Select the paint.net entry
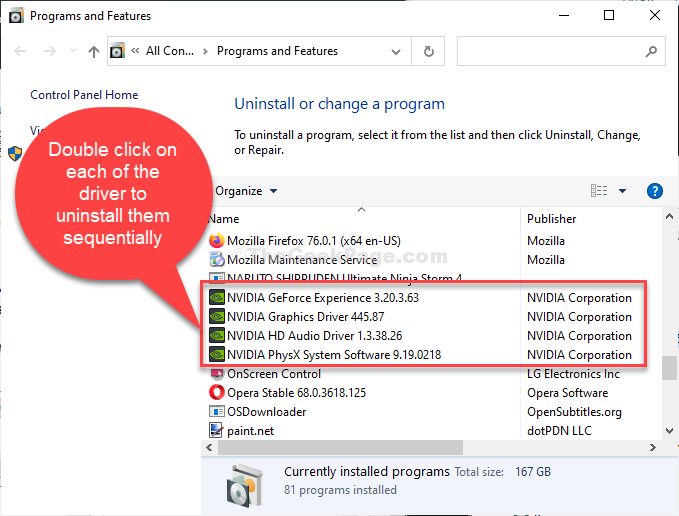679x516 pixels. [251, 431]
